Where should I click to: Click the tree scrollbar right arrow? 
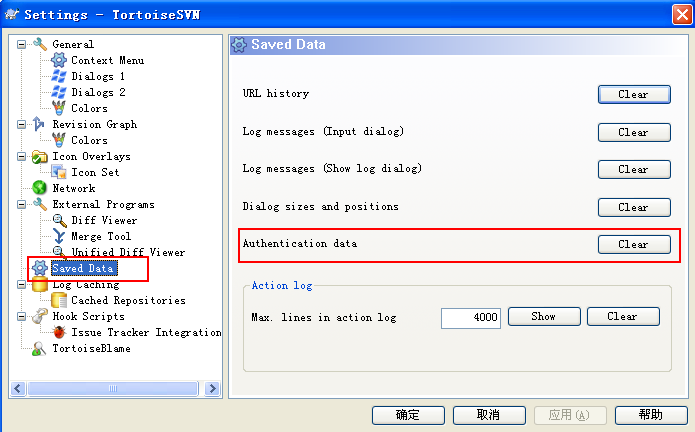212,389
